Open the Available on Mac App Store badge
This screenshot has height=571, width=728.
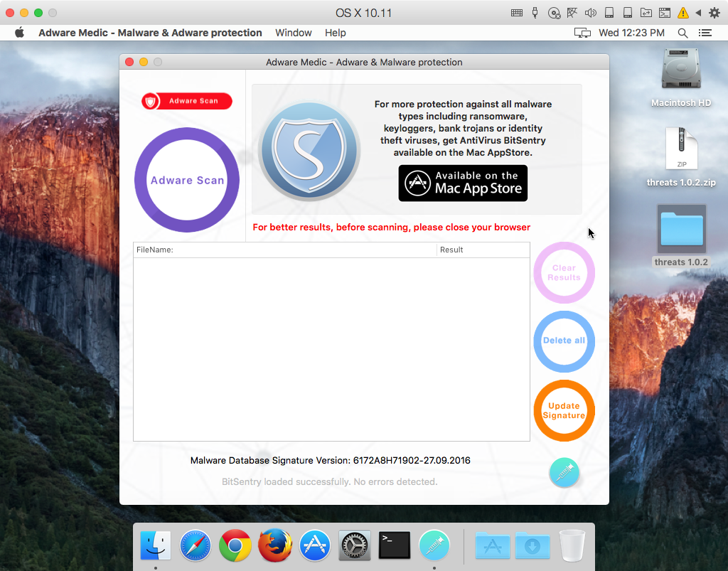tap(463, 183)
